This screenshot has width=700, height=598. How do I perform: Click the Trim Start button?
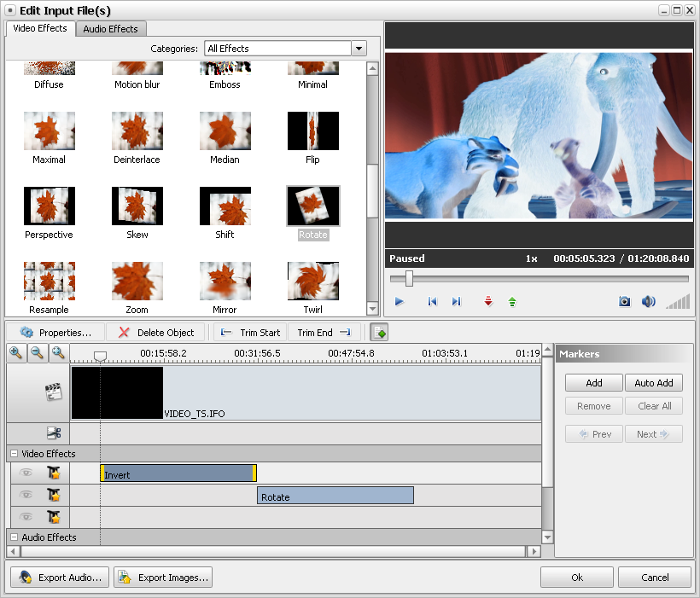(x=250, y=333)
